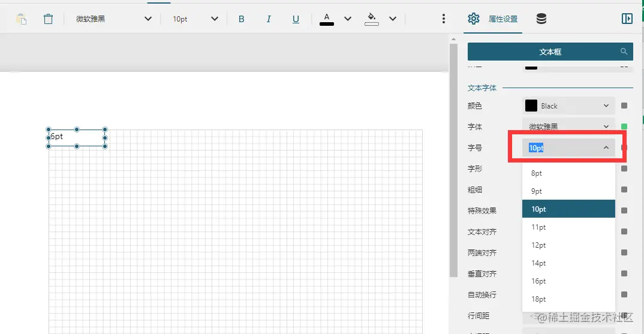
Task: Select 10pt from size list
Action: click(x=568, y=209)
